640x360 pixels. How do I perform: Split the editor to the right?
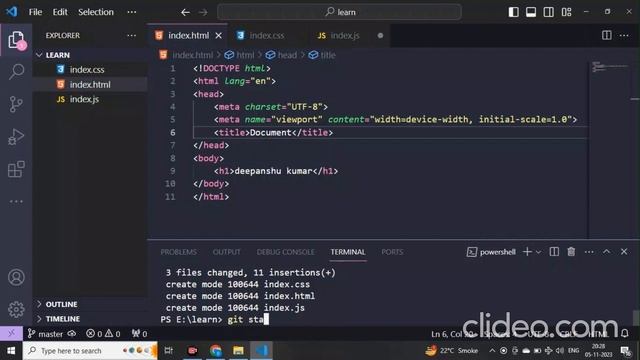[x=607, y=36]
